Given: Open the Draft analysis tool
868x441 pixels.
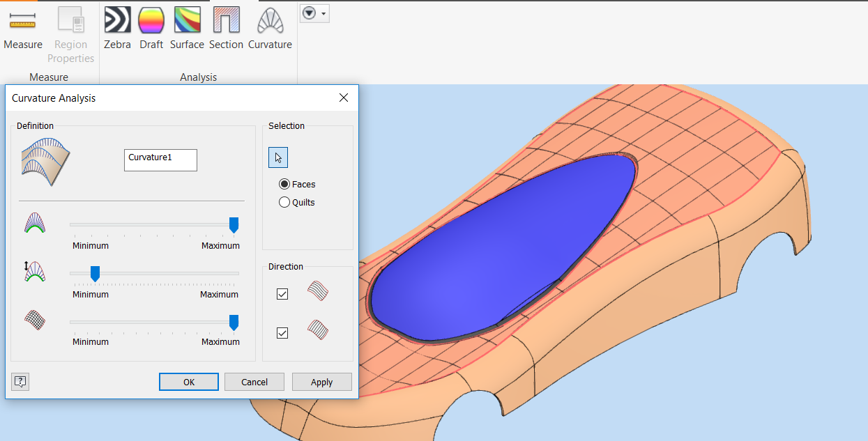Looking at the screenshot, I should point(151,26).
